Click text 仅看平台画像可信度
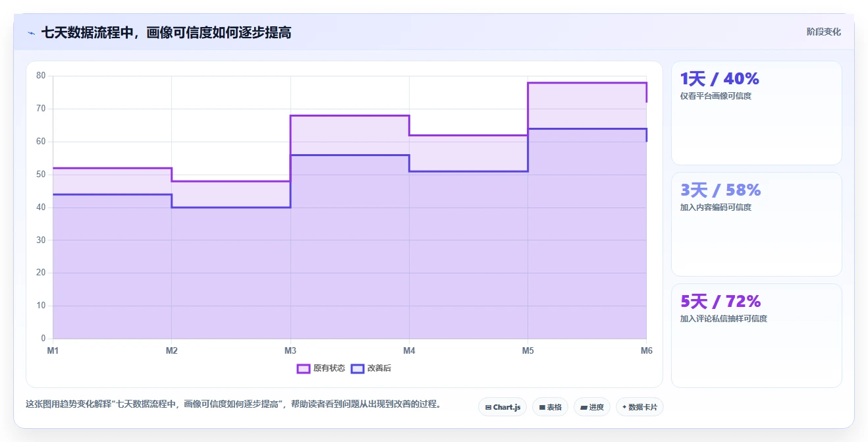The width and height of the screenshot is (868, 442). tap(716, 96)
